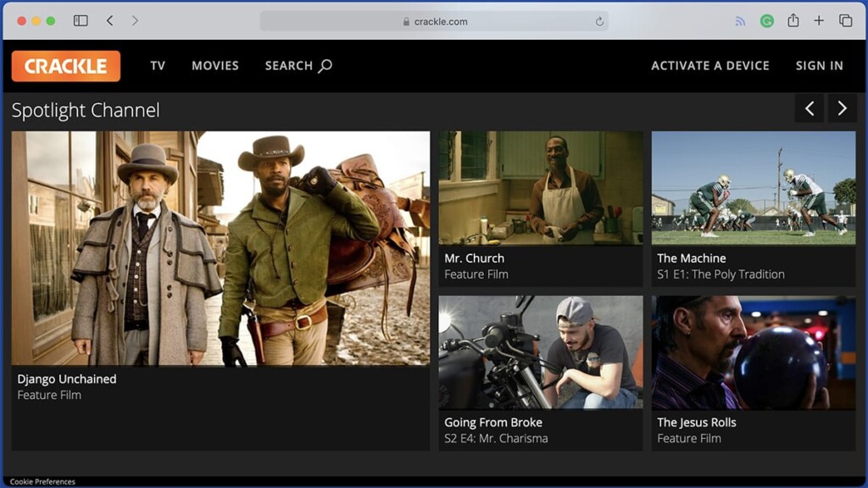Open The Jesus Rolls thumbnail
Viewport: 868px width, 488px height.
pyautogui.click(x=754, y=352)
